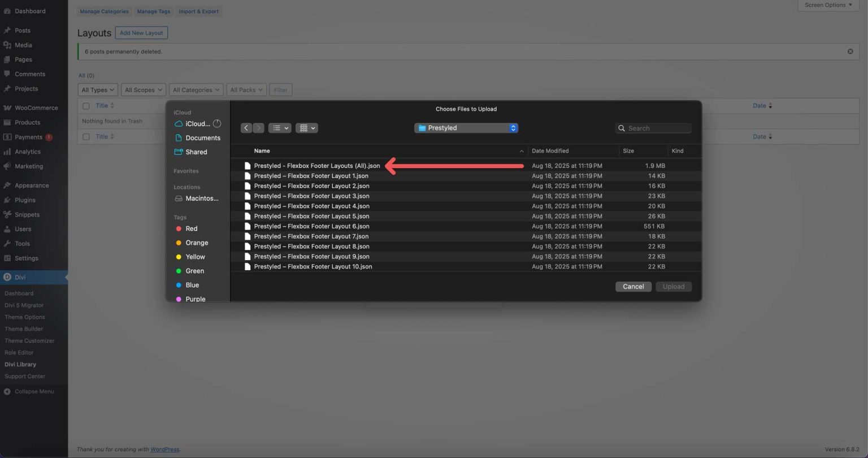
Task: Open the Shared folder in sidebar
Action: [x=196, y=152]
